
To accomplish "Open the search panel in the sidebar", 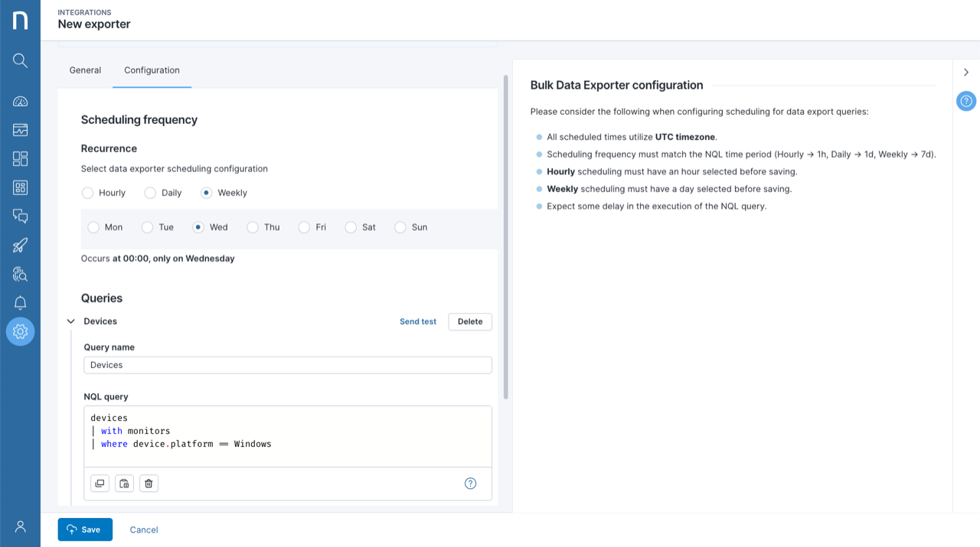I will click(x=19, y=60).
